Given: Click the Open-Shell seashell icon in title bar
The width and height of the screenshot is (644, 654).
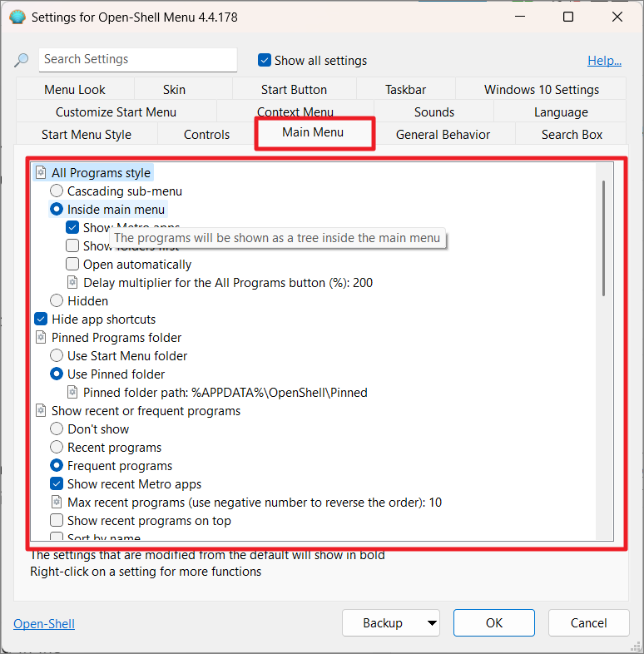Looking at the screenshot, I should click(17, 17).
